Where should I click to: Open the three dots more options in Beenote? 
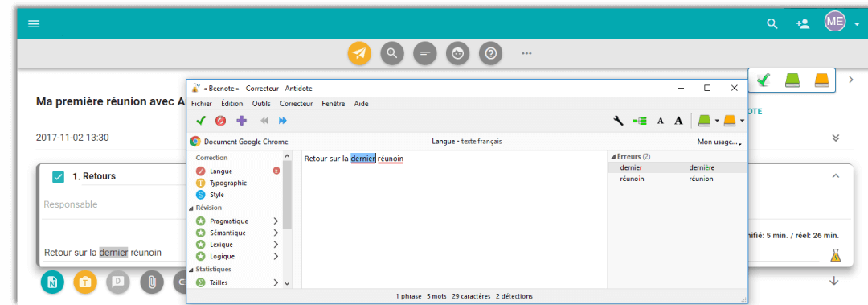click(x=526, y=53)
